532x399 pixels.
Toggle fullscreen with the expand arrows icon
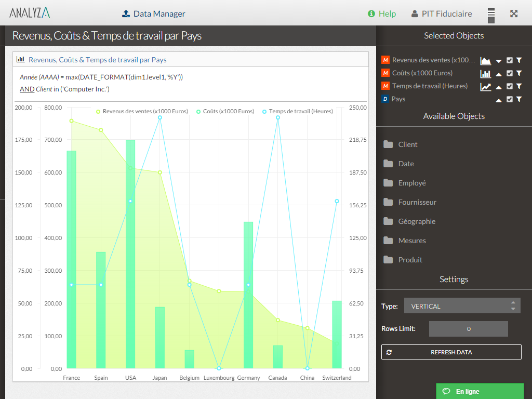(514, 14)
